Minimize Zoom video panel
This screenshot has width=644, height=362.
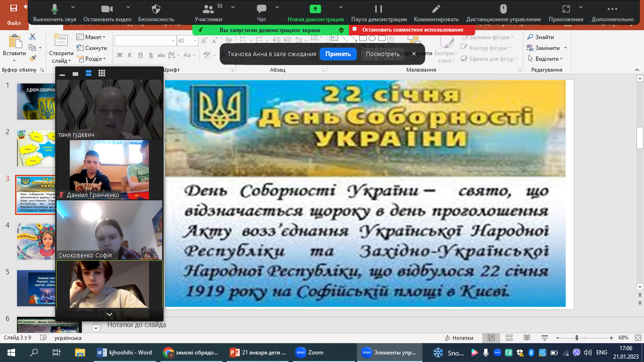[x=62, y=74]
